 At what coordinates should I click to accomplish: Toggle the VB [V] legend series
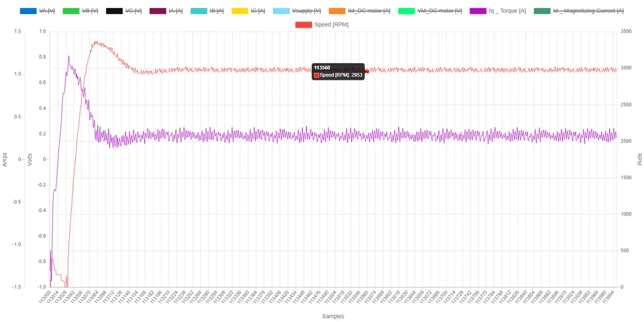[80, 11]
